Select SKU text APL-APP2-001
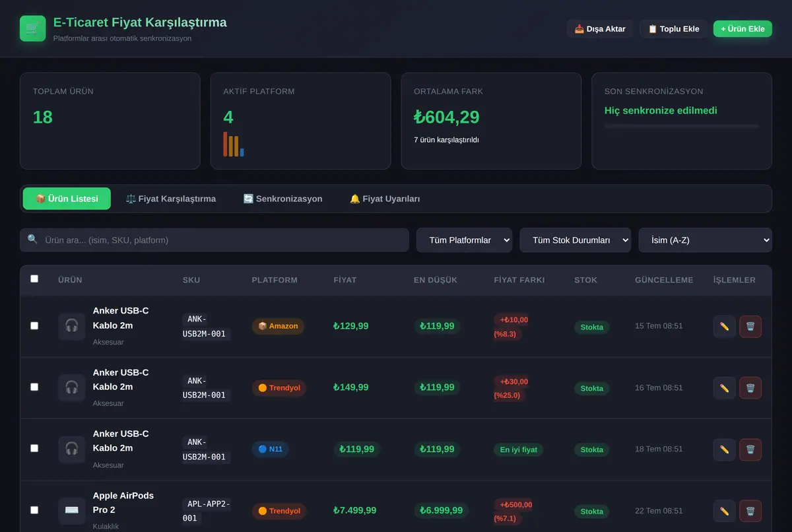 point(206,512)
